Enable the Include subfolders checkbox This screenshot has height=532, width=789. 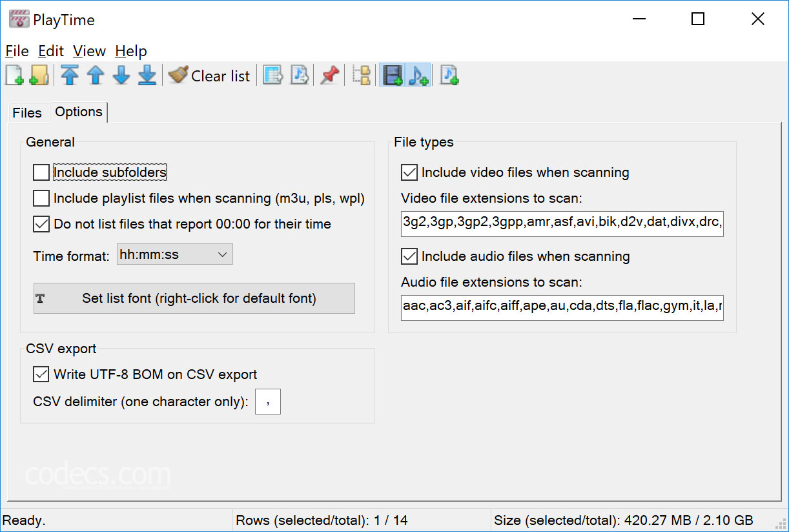[41, 172]
